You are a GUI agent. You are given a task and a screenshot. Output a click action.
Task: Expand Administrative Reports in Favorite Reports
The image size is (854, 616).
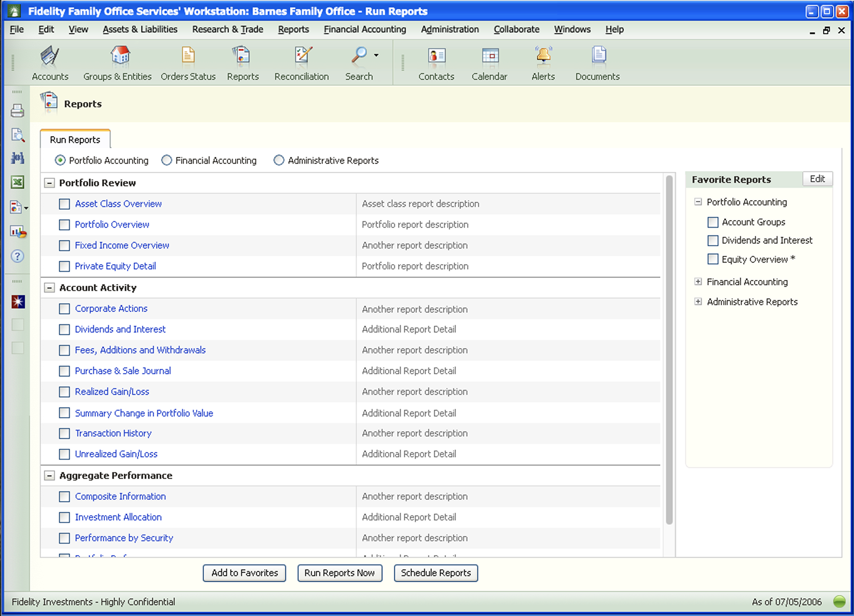[698, 301]
